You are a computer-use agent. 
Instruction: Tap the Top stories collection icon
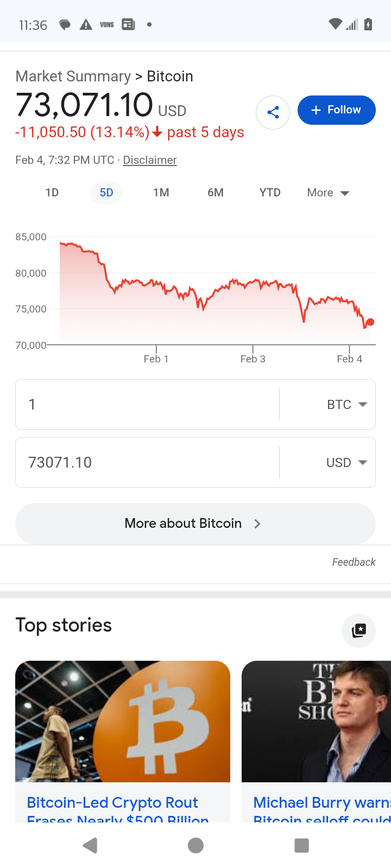(358, 630)
